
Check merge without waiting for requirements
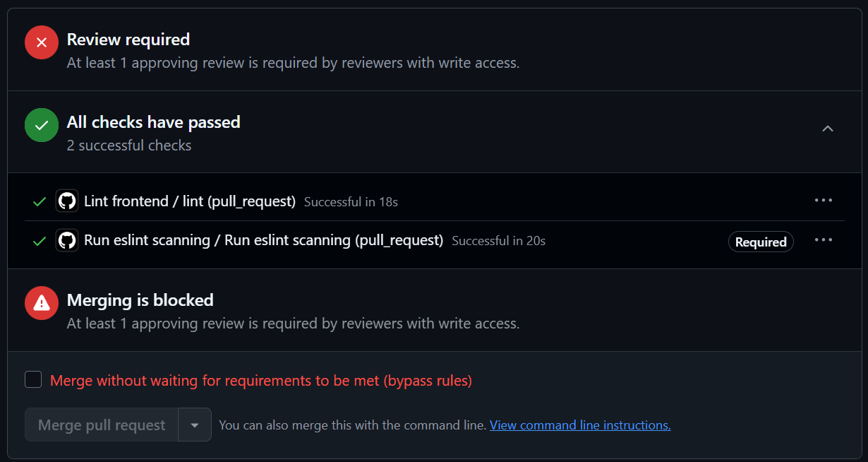32,379
